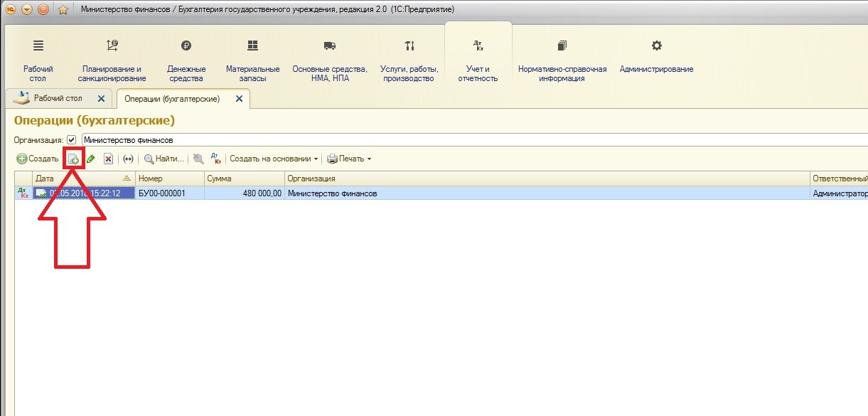Close the Операции (бухгалтерские) tab

[239, 99]
